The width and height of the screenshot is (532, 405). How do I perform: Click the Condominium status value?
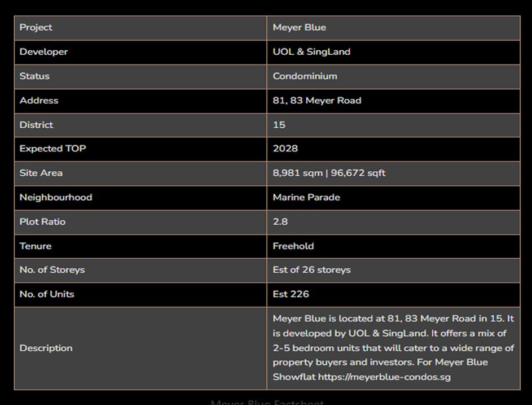(x=305, y=76)
